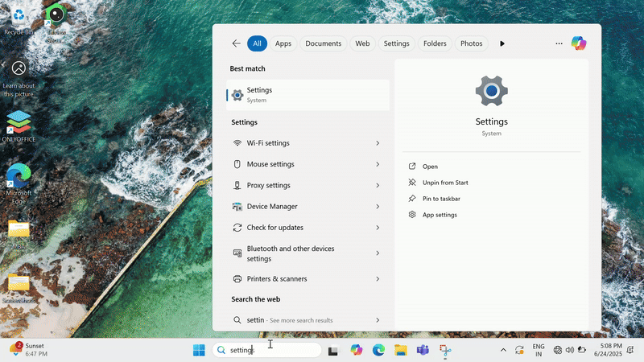Switch to the Documents filter tab
Image resolution: width=644 pixels, height=362 pixels.
click(324, 43)
